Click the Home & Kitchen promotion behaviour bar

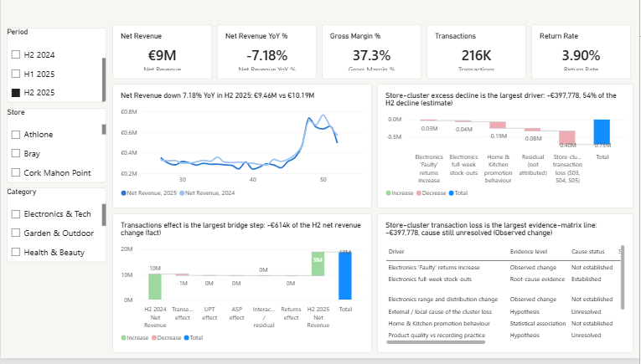point(498,125)
